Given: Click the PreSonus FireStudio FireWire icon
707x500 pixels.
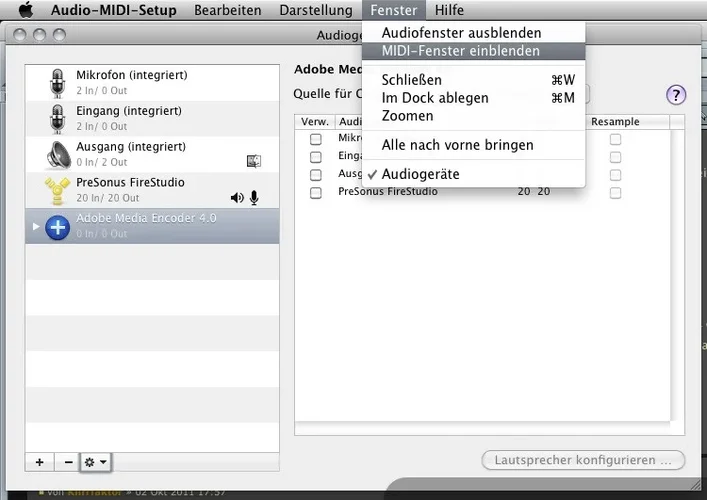Looking at the screenshot, I should [x=57, y=191].
